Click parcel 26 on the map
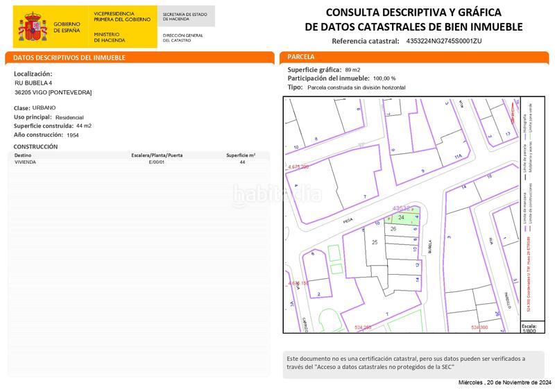This screenshot has height=392, width=555. pyautogui.click(x=393, y=229)
